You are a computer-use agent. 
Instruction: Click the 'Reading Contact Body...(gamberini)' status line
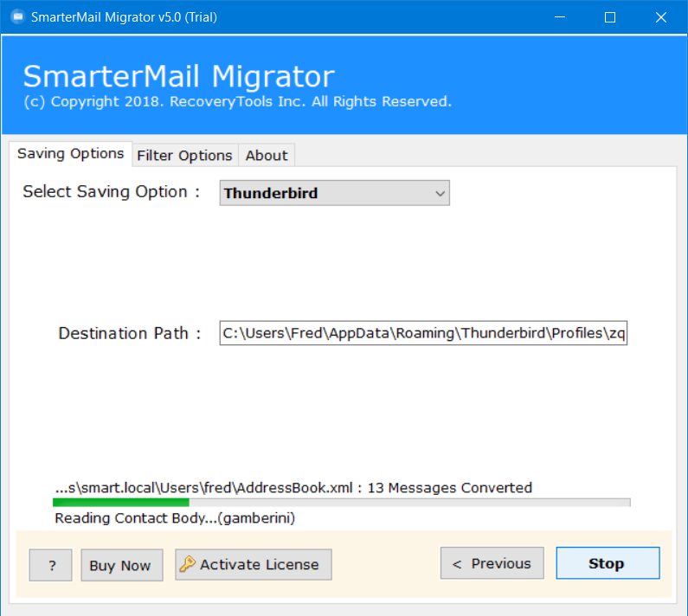coord(175,518)
